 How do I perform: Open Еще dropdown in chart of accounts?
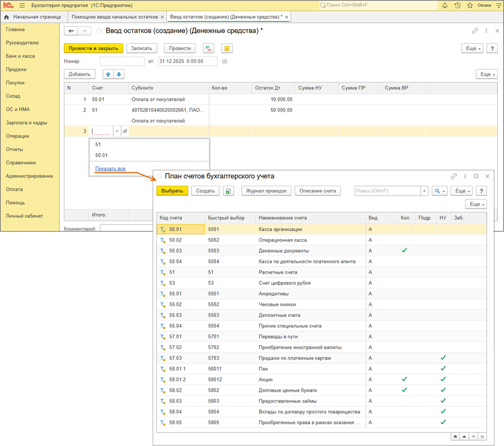click(461, 191)
